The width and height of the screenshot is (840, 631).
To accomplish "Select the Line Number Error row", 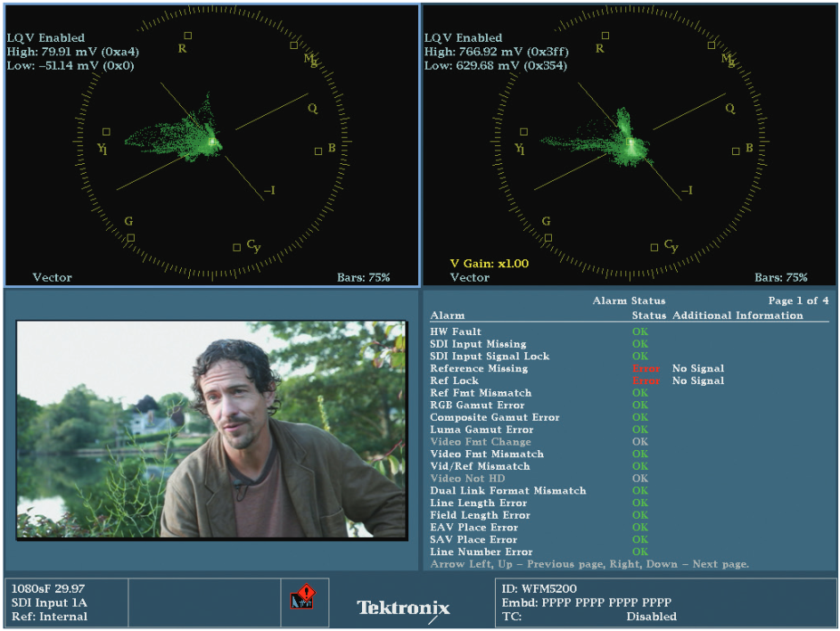I will coord(630,552).
